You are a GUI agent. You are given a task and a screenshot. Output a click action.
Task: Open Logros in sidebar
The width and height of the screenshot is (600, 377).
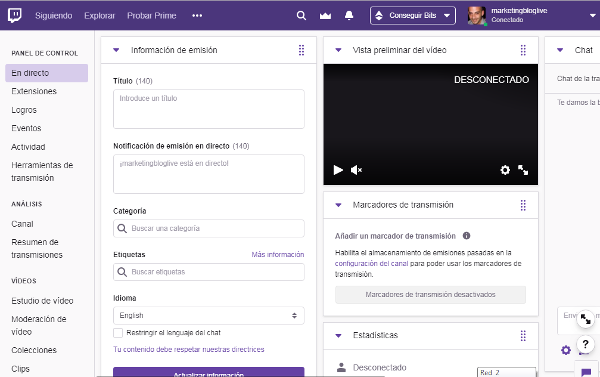[x=24, y=110]
